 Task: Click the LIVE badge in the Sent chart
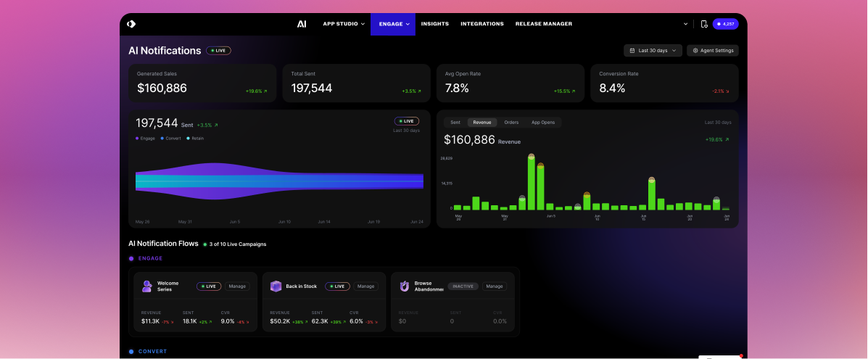(407, 121)
